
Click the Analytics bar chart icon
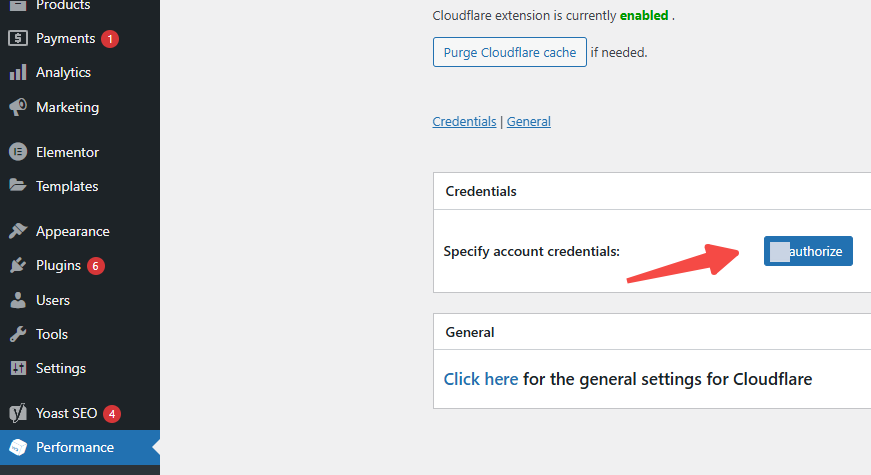17,73
